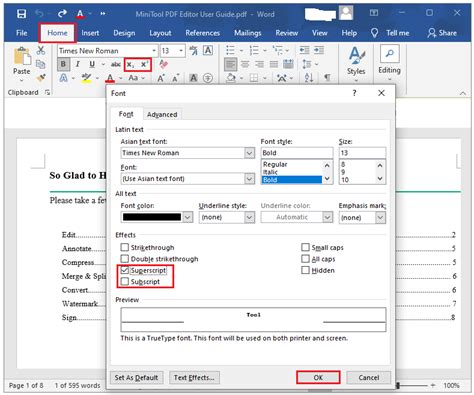Click the Size input field showing 13
This screenshot has width=474, height=395.
(362, 153)
